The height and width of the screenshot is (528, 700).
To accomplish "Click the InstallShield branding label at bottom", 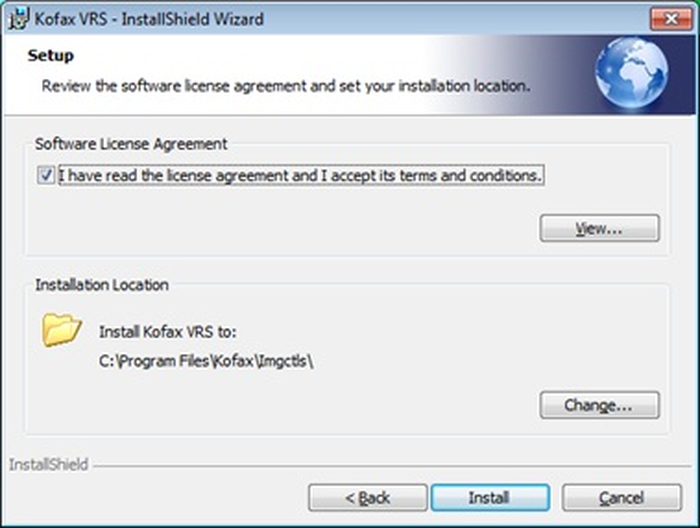I will (49, 465).
